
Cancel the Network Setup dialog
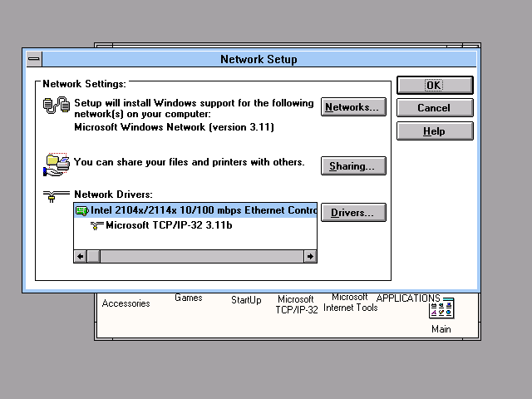[435, 108]
